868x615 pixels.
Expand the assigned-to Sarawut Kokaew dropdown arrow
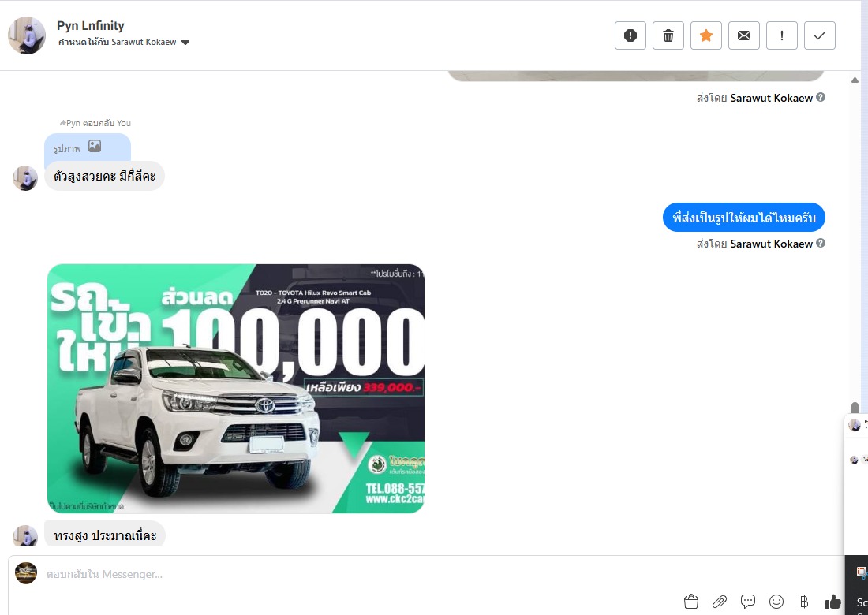click(185, 43)
